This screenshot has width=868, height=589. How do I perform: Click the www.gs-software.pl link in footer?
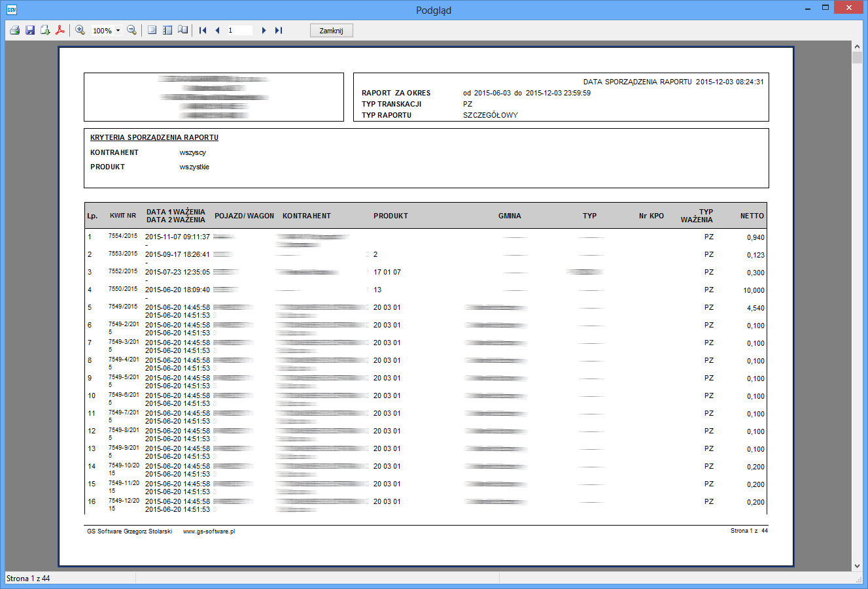[x=209, y=531]
